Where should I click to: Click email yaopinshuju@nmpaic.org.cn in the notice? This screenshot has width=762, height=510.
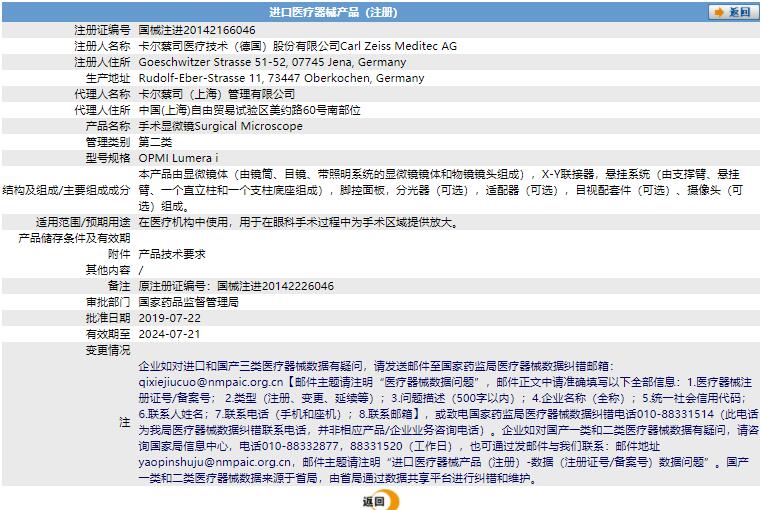[x=214, y=462]
